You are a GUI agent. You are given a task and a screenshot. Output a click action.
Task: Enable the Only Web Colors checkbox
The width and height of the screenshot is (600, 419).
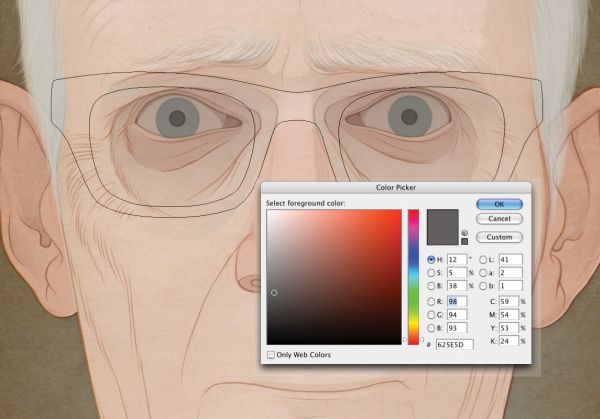click(271, 355)
